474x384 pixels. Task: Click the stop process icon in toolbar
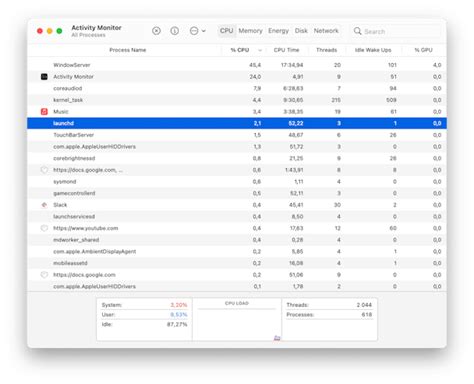pyautogui.click(x=156, y=31)
